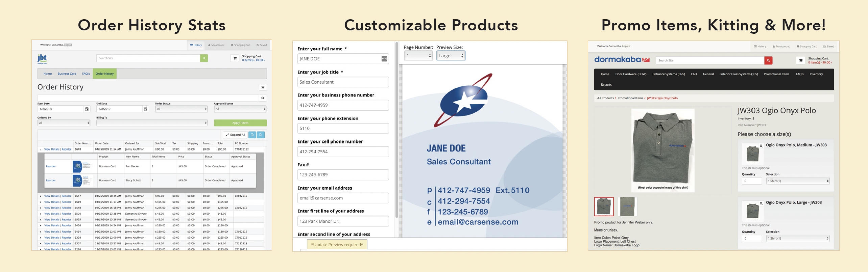Open the Start Date calendar picker

point(87,109)
